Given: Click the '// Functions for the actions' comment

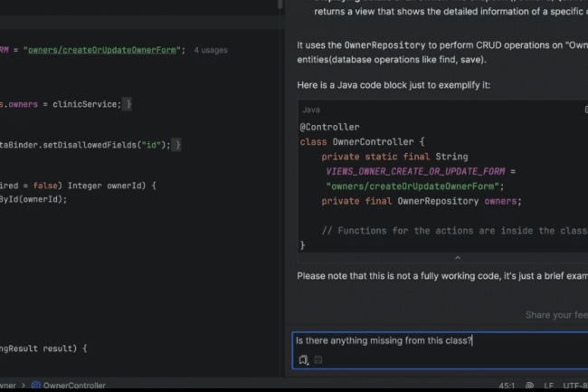Looking at the screenshot, I should point(454,231).
